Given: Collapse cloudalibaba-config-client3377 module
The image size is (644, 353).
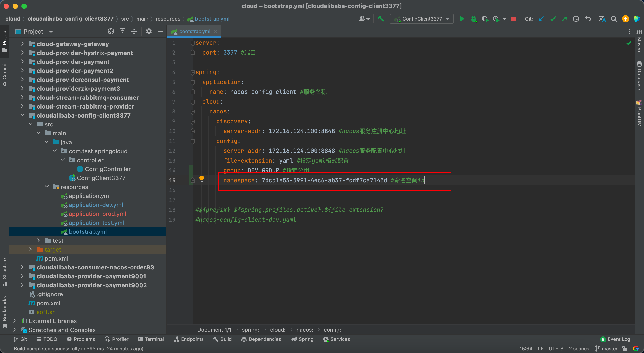Looking at the screenshot, I should [x=23, y=115].
